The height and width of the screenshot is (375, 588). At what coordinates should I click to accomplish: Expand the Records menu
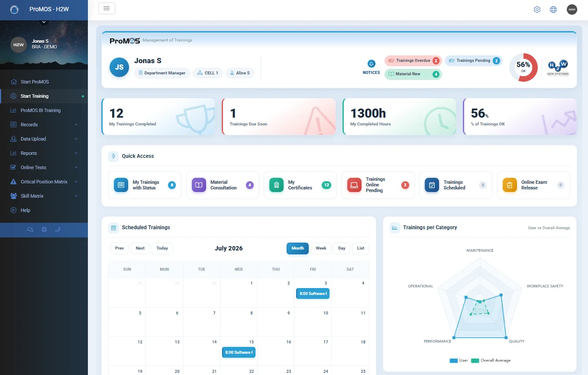(44, 125)
